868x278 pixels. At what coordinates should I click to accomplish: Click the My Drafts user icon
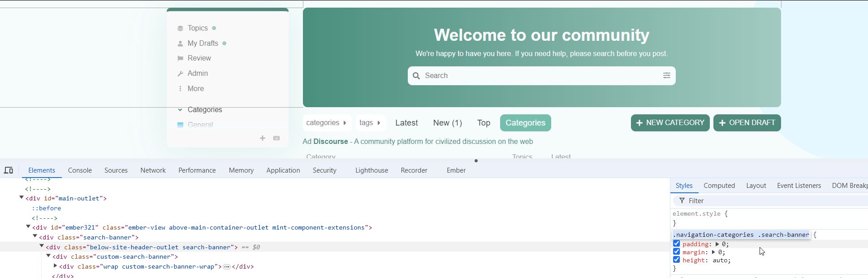(180, 43)
